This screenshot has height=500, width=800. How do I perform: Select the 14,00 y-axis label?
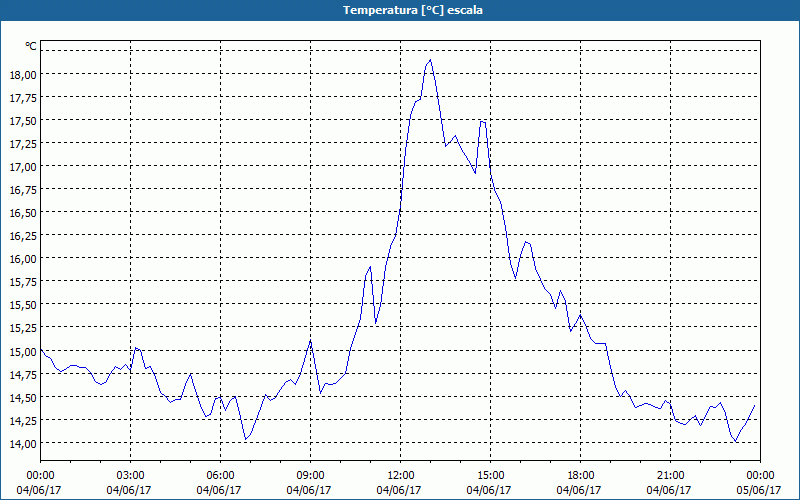[23, 443]
